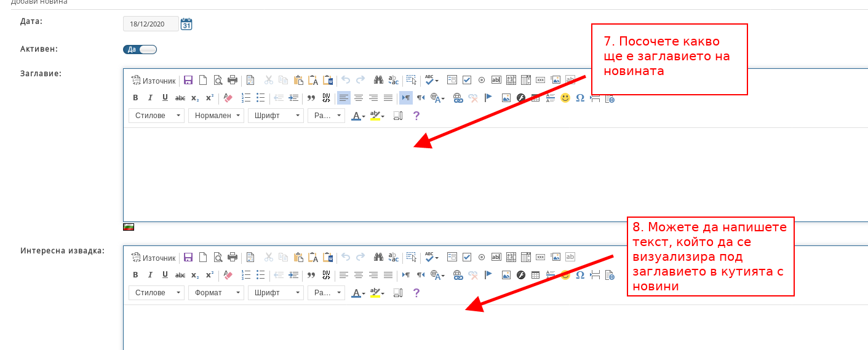Click the Print icon in the Заглавие toolbar

click(x=233, y=80)
